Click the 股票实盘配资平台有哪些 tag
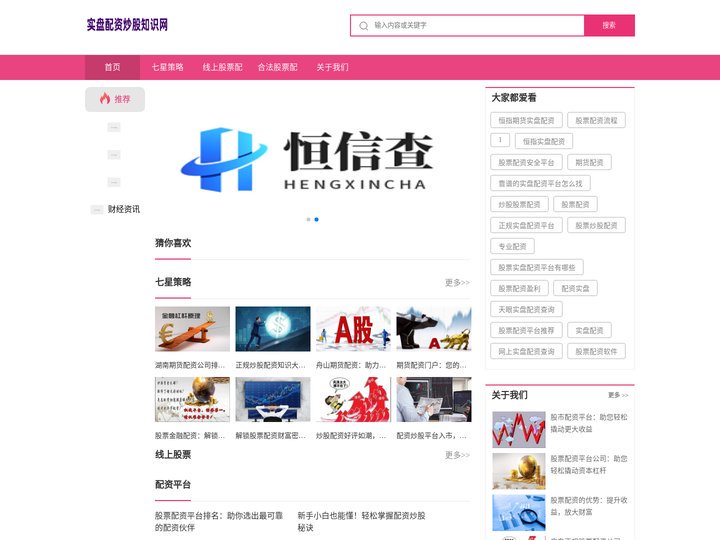The width and height of the screenshot is (720, 540). coord(537,267)
